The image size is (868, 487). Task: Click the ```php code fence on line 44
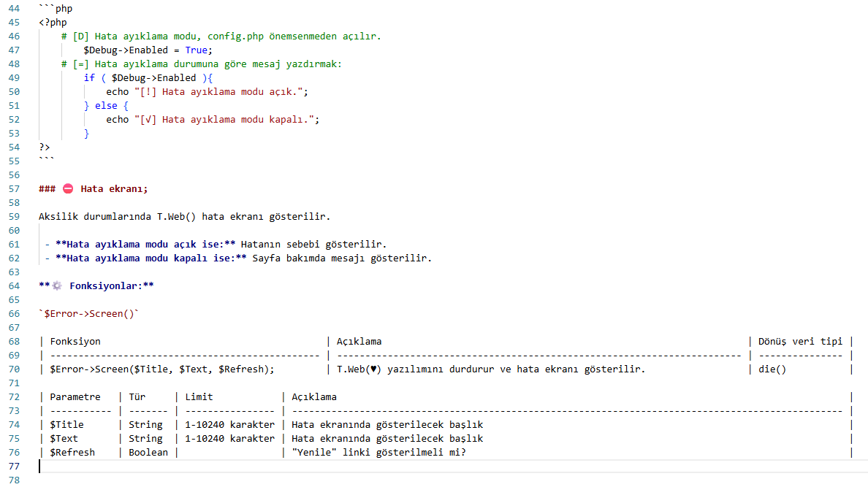point(56,9)
